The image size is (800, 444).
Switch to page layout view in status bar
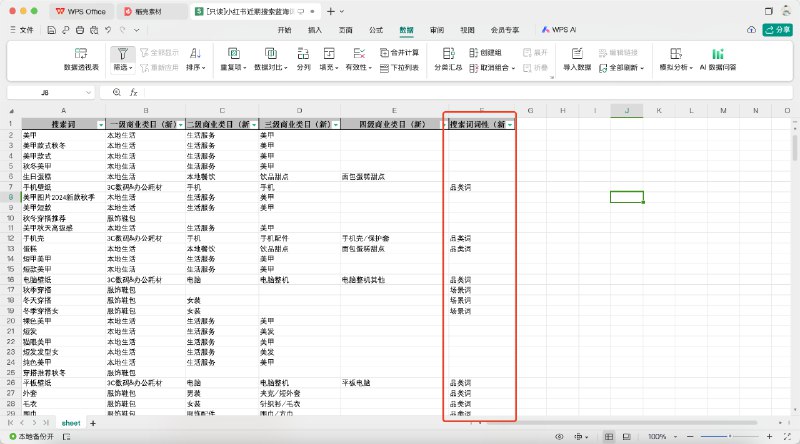627,436
